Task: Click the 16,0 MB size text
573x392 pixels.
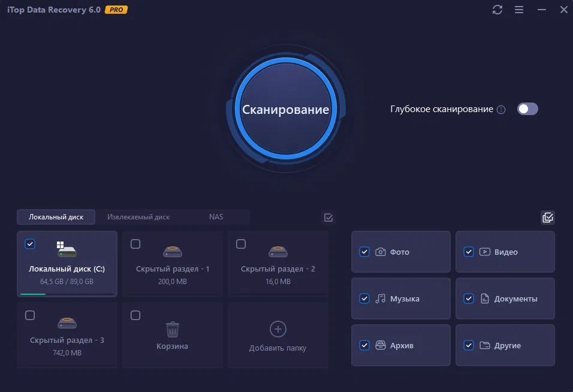Action: click(278, 282)
